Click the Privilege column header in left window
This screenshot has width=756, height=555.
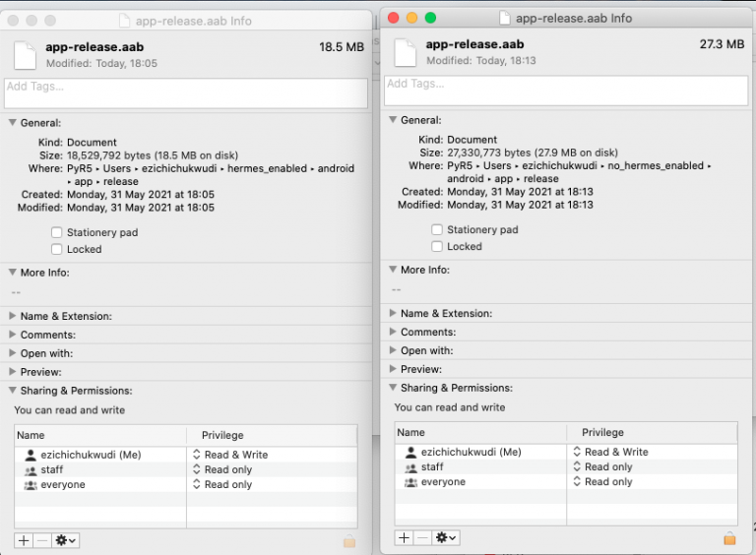[272, 435]
